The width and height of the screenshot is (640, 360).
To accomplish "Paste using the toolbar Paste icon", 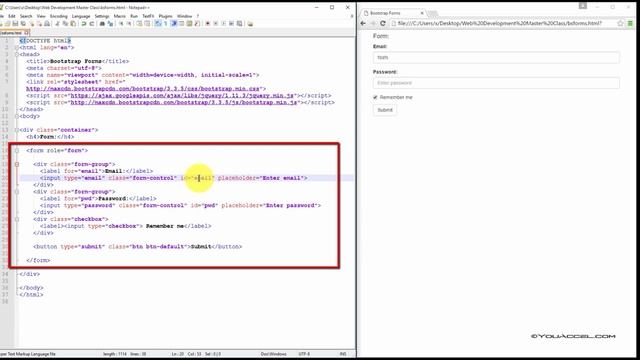I will pyautogui.click(x=73, y=24).
